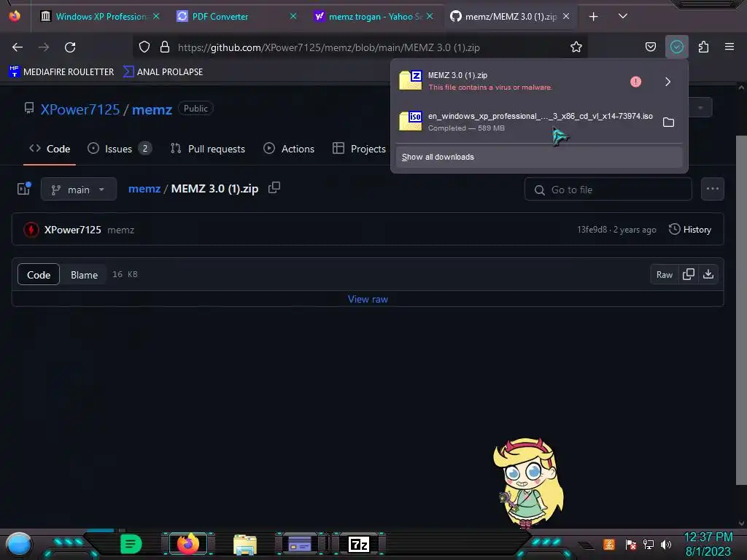Click Show all downloads
The height and width of the screenshot is (560, 747).
click(539, 157)
